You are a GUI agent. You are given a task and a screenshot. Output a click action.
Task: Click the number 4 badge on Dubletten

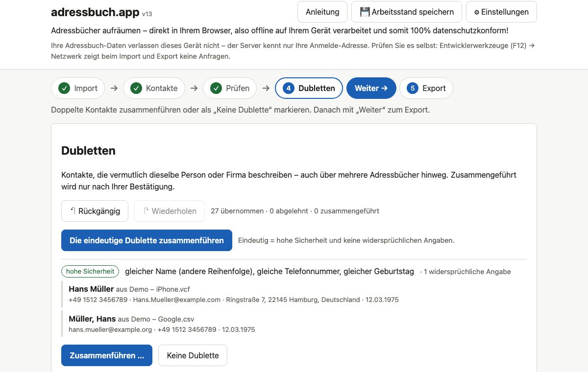(x=289, y=88)
